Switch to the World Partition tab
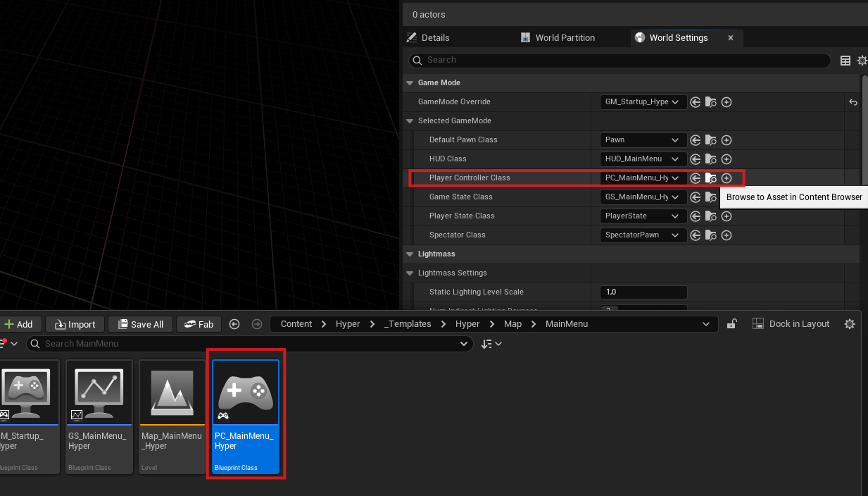The image size is (868, 496). coord(558,38)
